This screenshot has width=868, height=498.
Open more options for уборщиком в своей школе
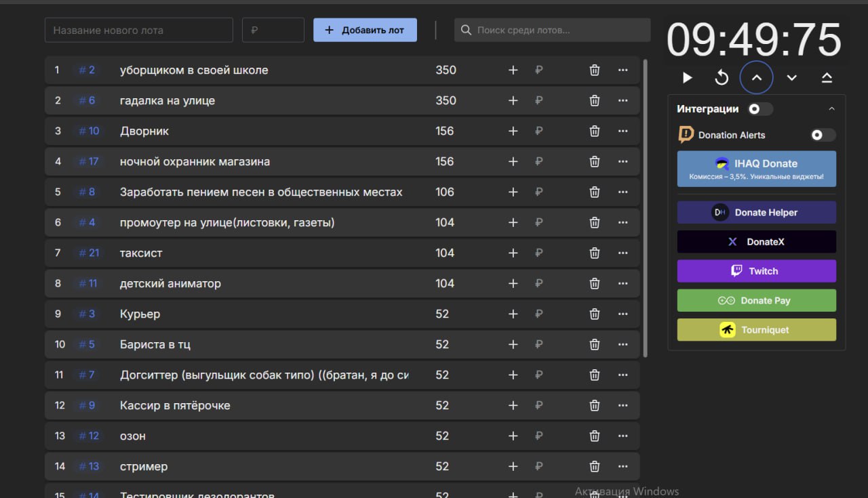point(623,70)
